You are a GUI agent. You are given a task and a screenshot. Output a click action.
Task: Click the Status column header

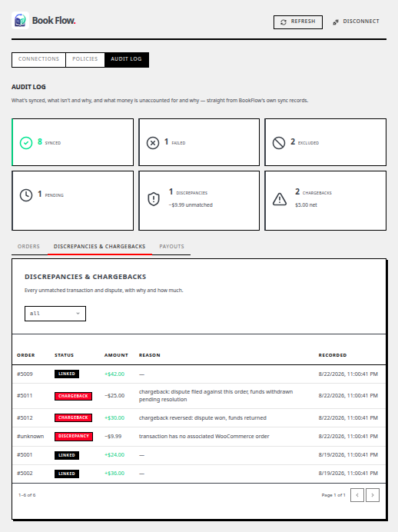click(64, 355)
